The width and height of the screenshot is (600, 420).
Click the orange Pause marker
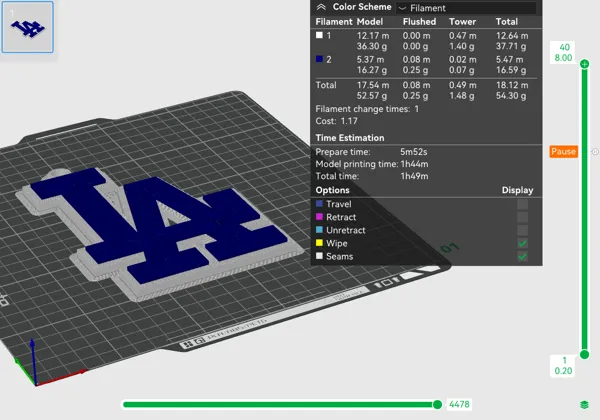[x=564, y=151]
